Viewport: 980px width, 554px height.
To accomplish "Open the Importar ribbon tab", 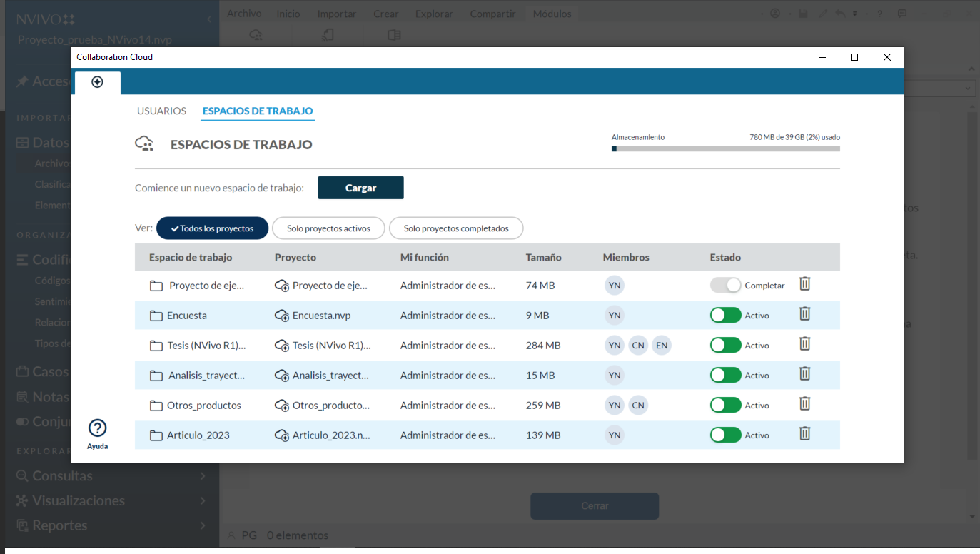I will click(x=337, y=14).
